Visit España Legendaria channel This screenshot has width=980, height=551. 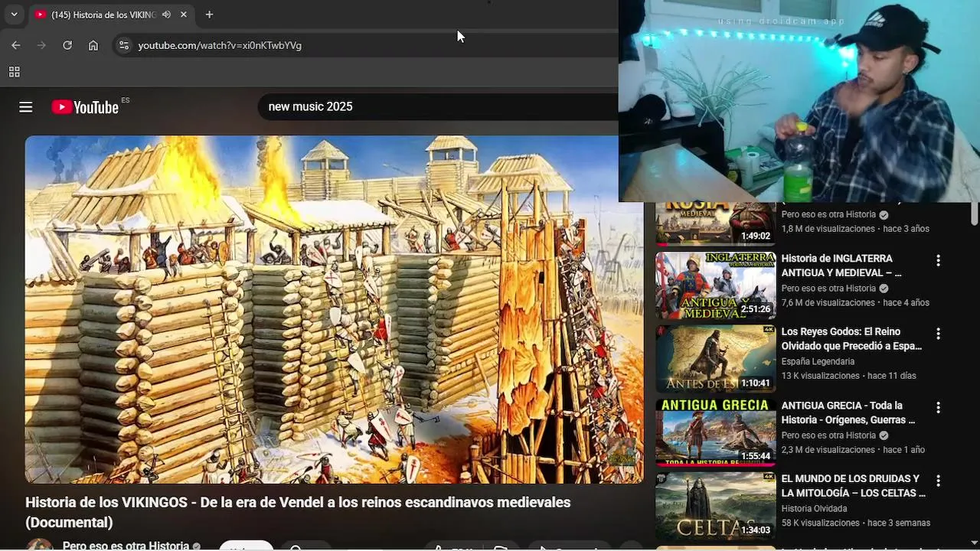[x=818, y=361]
